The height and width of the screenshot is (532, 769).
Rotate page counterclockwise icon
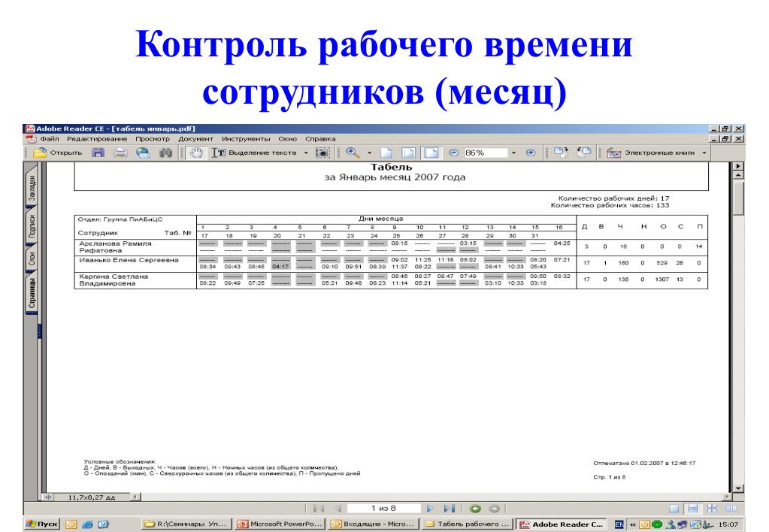(583, 153)
